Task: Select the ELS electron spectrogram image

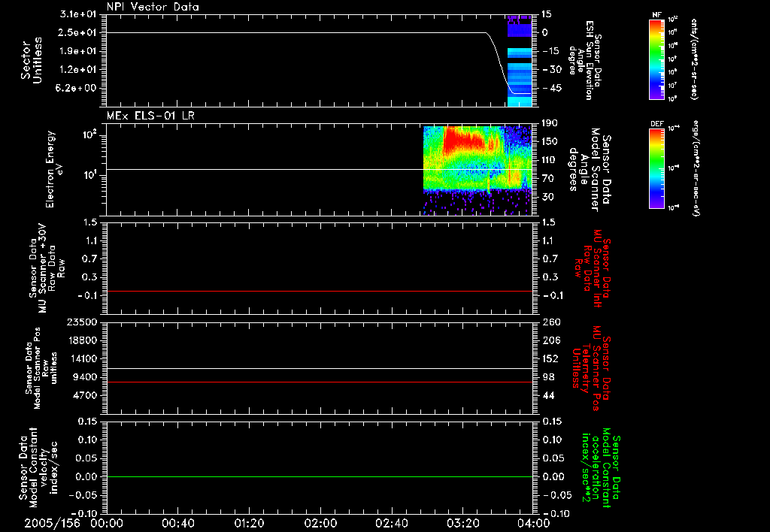Action: [x=477, y=171]
